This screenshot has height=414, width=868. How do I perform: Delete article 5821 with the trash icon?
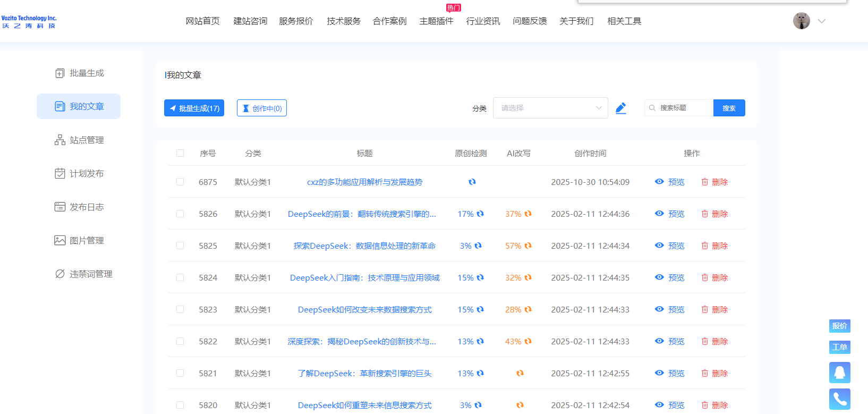705,373
